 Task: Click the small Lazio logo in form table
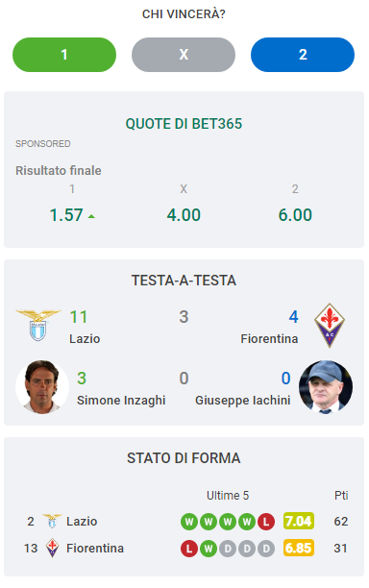click(52, 522)
